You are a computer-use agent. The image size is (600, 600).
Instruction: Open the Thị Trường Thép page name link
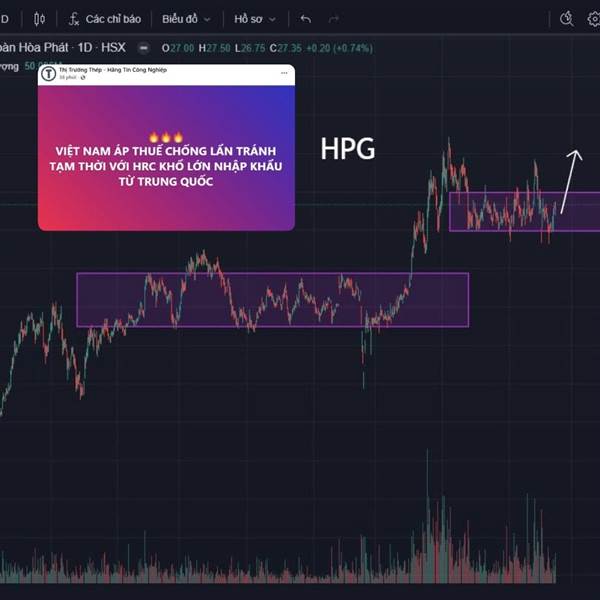(113, 70)
